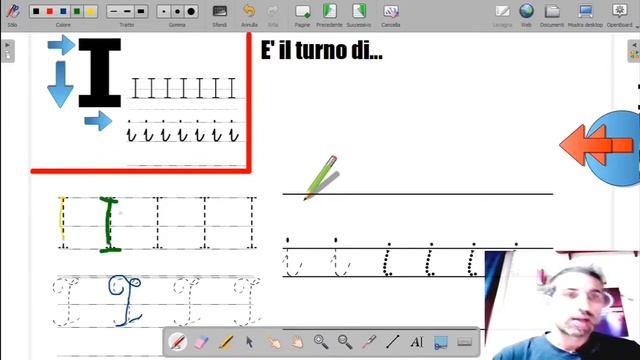Select the laser pointer tool

[369, 342]
